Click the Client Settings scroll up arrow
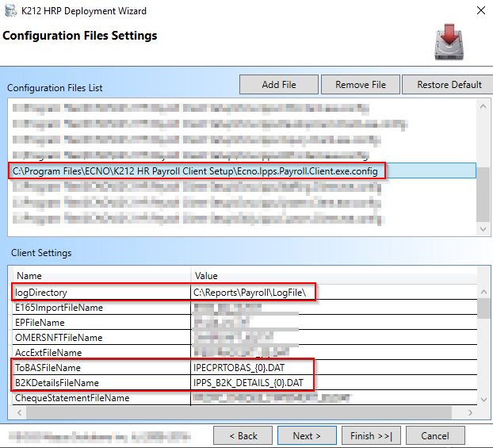Screen dimensions: 493x448 coord(483,292)
